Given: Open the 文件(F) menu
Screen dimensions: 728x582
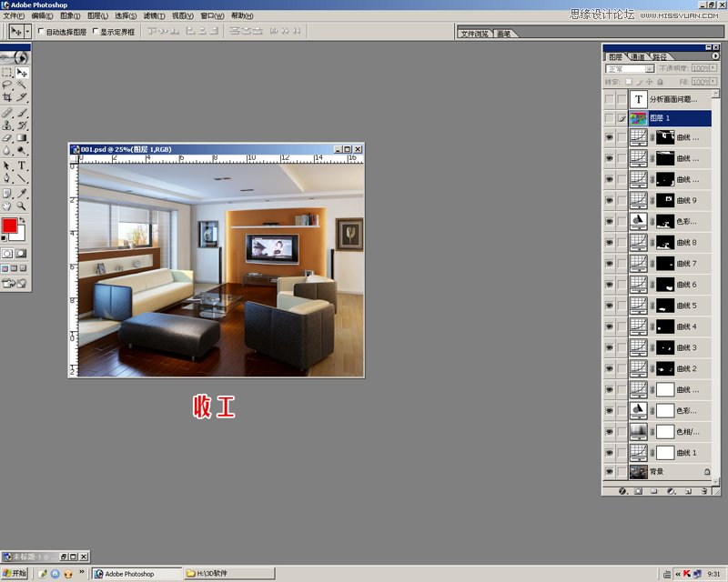Looking at the screenshot, I should pyautogui.click(x=14, y=15).
